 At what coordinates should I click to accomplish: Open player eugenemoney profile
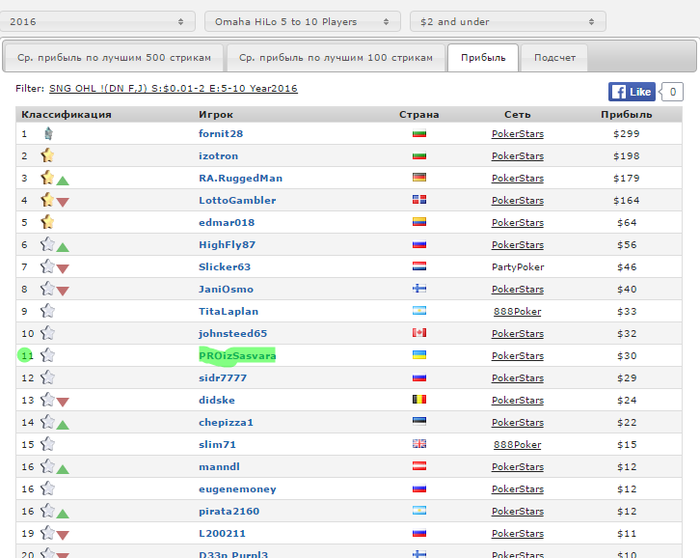pyautogui.click(x=238, y=489)
